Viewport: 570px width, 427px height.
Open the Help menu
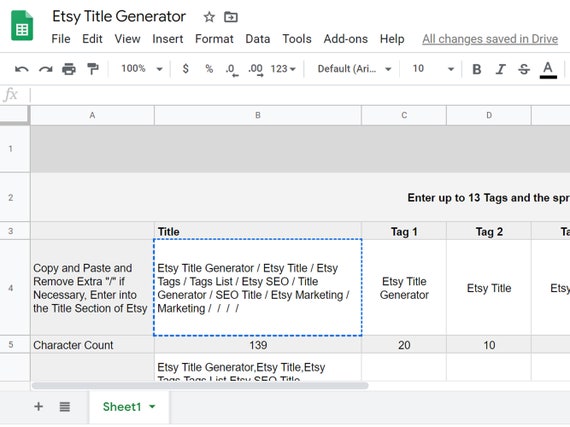392,39
